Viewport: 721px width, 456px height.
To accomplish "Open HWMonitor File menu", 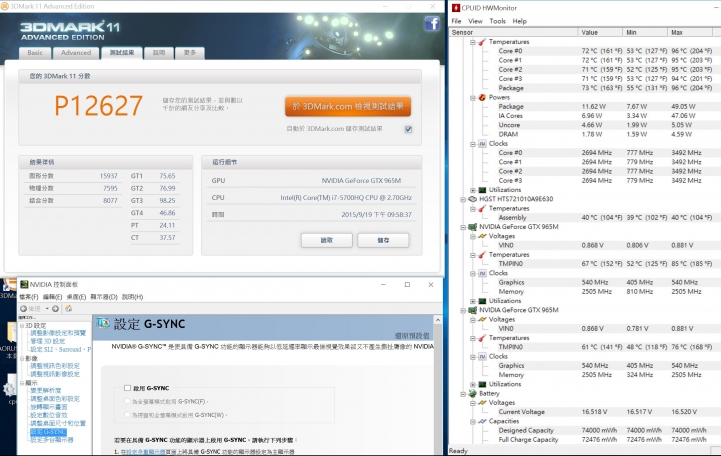I will pos(456,21).
